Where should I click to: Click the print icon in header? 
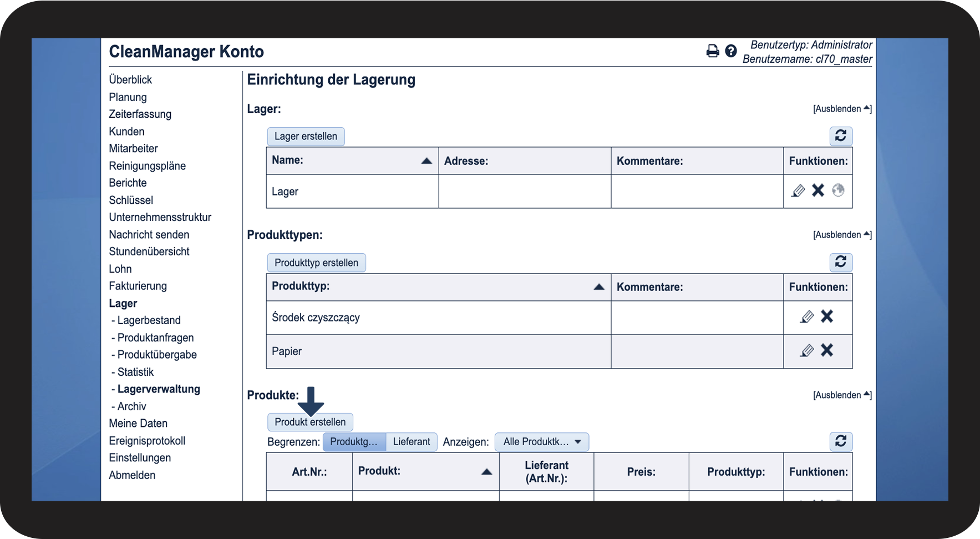pos(712,52)
